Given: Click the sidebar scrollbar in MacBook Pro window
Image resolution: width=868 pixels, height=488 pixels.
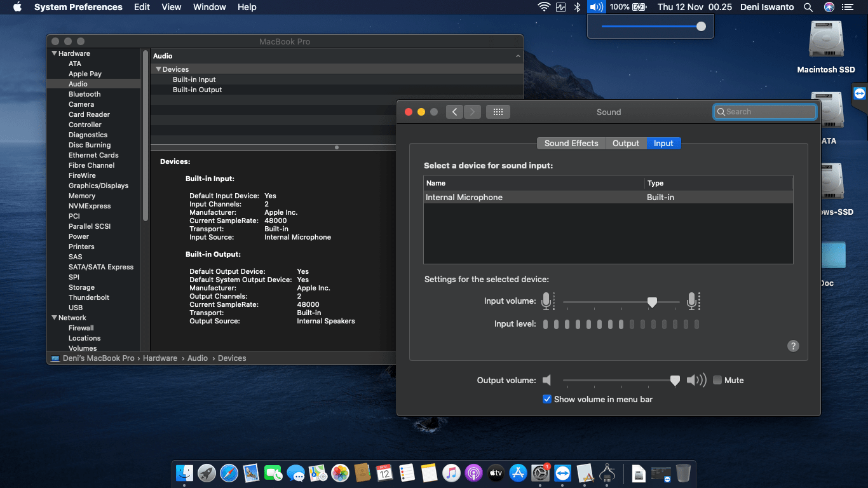Looking at the screenshot, I should [x=146, y=135].
